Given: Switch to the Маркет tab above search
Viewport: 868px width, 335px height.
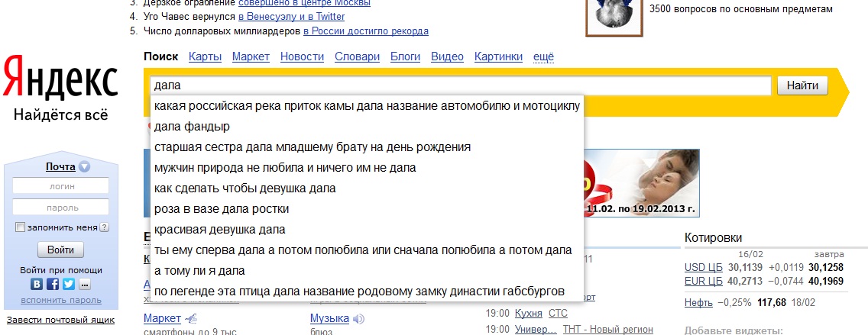Looking at the screenshot, I should click(251, 56).
